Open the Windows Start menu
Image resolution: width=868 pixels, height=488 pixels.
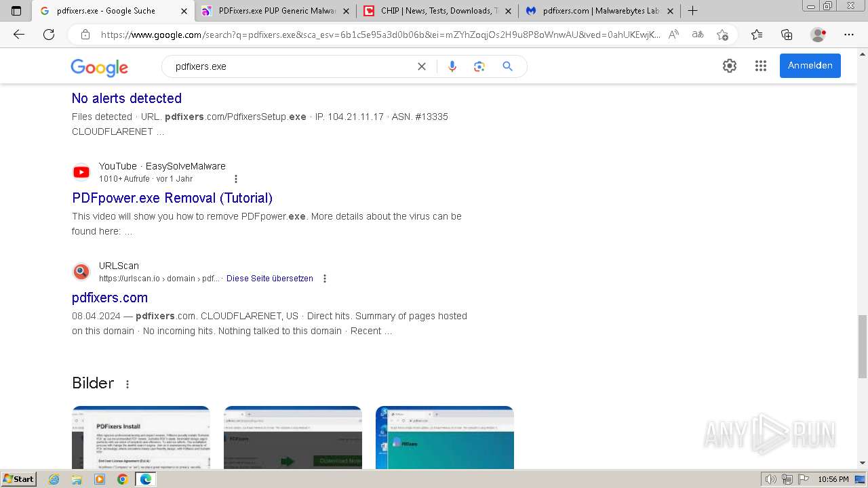pyautogui.click(x=19, y=479)
